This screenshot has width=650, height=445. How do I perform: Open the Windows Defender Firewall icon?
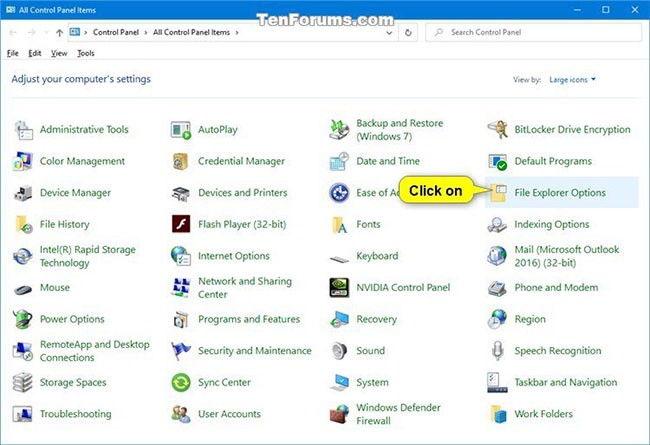pos(340,414)
